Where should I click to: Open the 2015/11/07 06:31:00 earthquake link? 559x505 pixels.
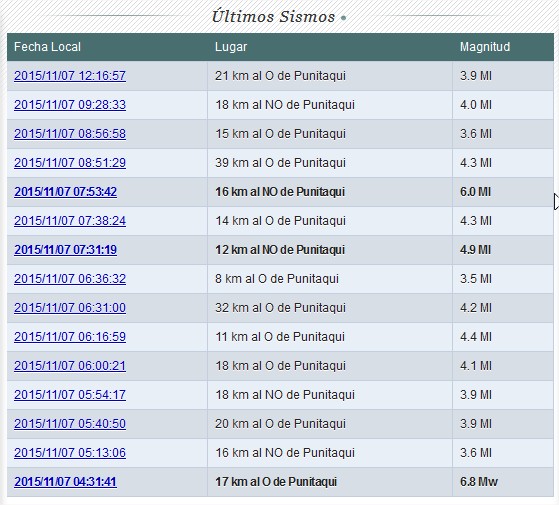click(x=70, y=308)
